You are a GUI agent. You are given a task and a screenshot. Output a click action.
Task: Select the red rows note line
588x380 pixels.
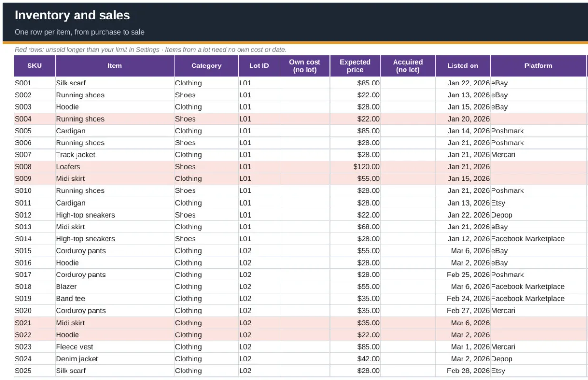click(151, 49)
